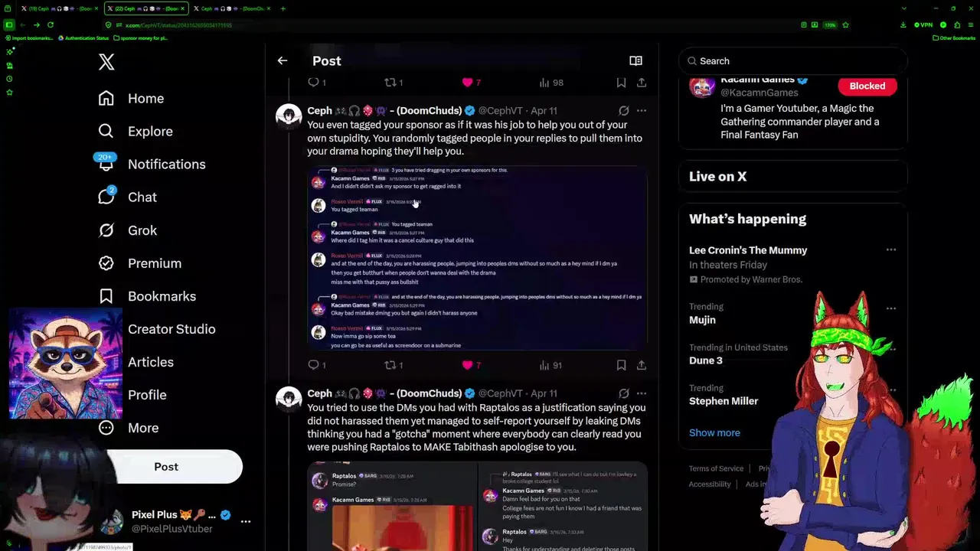
Task: Open the Terms of Service link
Action: pos(716,468)
